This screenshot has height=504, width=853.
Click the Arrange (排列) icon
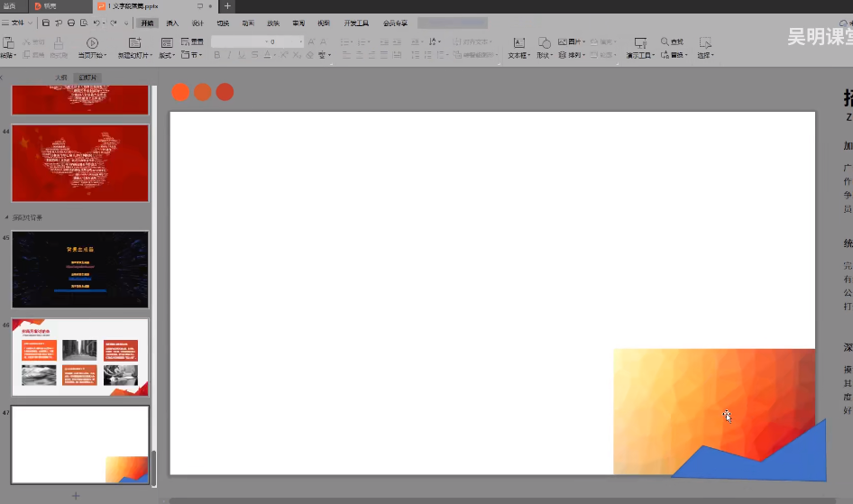coord(563,55)
